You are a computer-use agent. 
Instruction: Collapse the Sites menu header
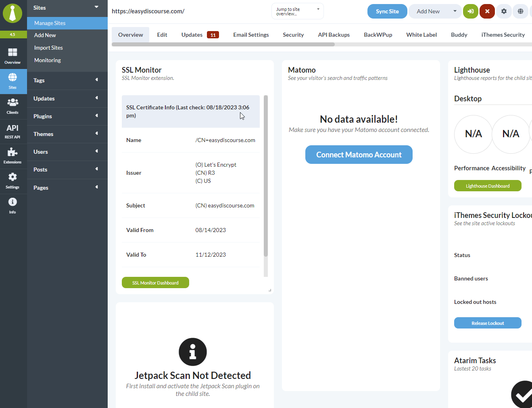pos(67,8)
